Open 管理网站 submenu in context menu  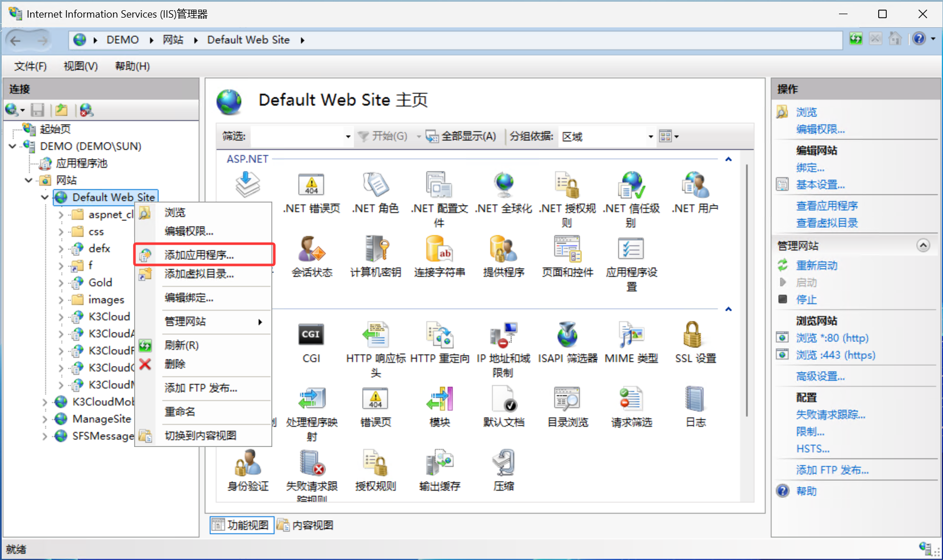click(x=204, y=321)
